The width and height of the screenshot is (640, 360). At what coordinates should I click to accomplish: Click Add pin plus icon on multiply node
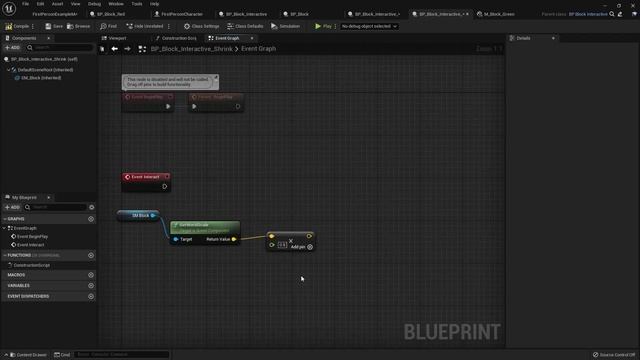(310, 247)
